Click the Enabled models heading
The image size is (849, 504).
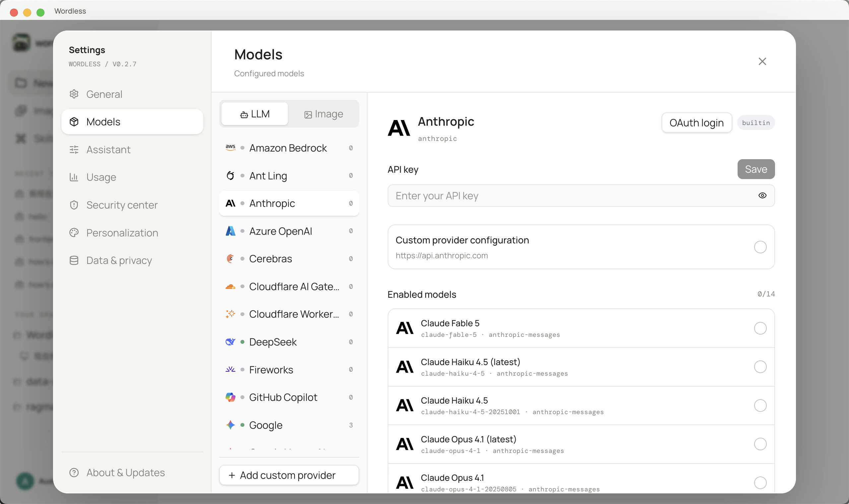tap(422, 294)
